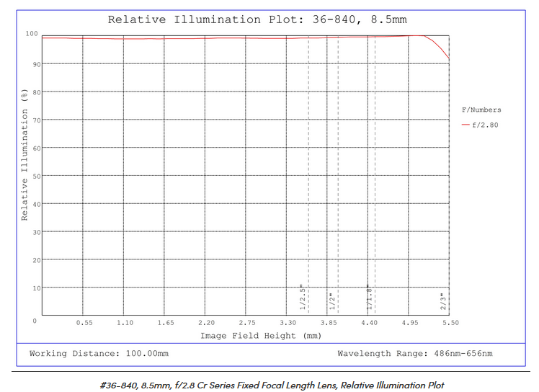Image resolution: width=539 pixels, height=392 pixels.
Task: Click the italic figure caption below the plot
Action: tap(272, 385)
